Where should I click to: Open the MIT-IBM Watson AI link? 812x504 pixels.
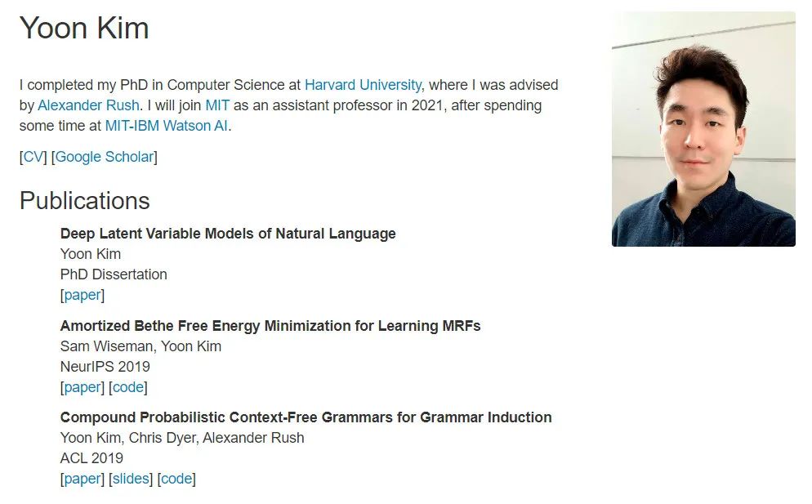167,126
